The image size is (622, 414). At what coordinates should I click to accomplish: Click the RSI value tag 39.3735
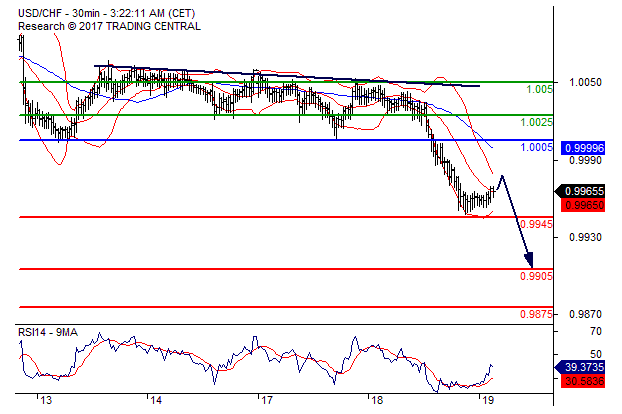tap(580, 367)
